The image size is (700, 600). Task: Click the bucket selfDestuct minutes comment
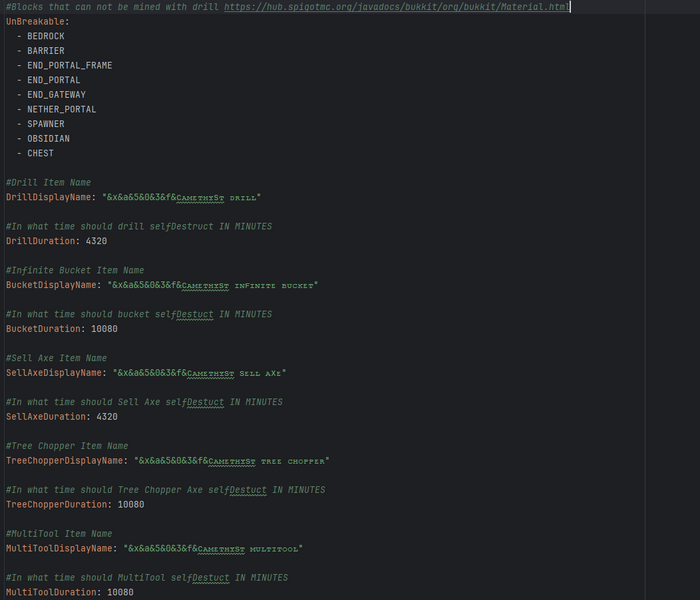(x=139, y=314)
